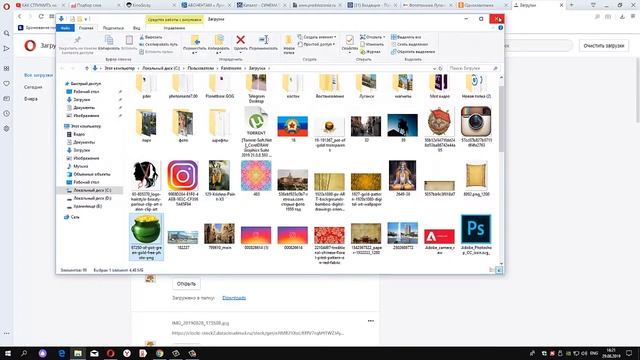This screenshot has height=360, width=640.
Task: Open the Open (Открыть) dropdown in ribbon
Action: 372,37
